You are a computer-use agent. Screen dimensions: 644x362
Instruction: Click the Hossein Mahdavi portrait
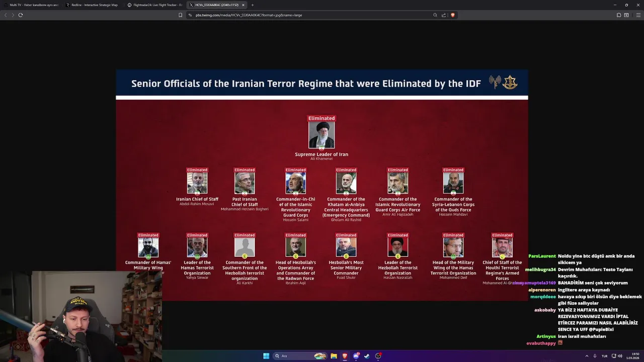[453, 183]
